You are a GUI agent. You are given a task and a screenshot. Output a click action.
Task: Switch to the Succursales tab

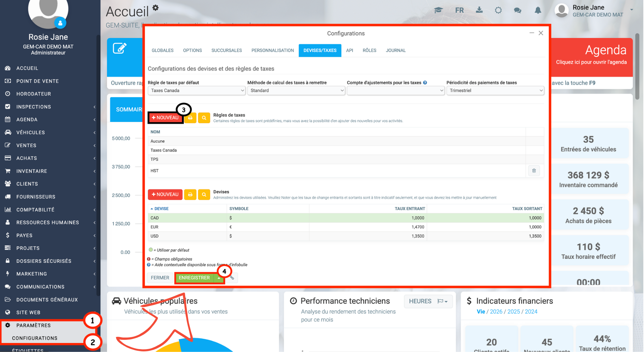tap(226, 51)
